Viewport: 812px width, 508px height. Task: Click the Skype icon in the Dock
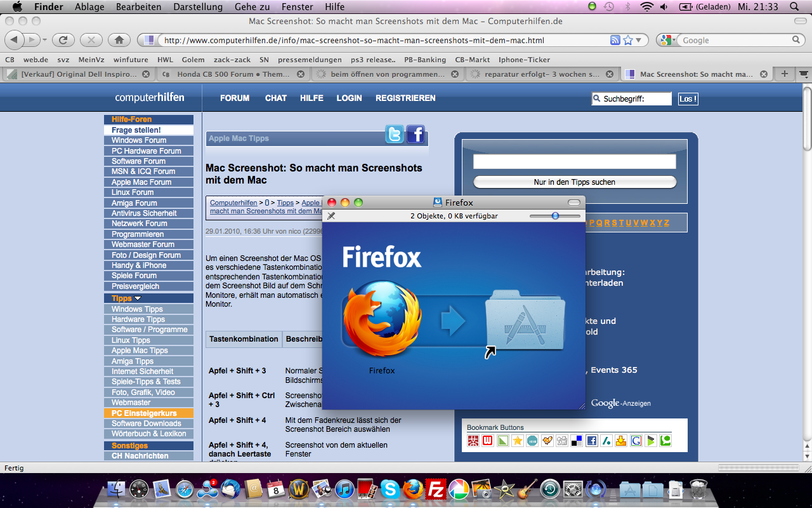390,490
